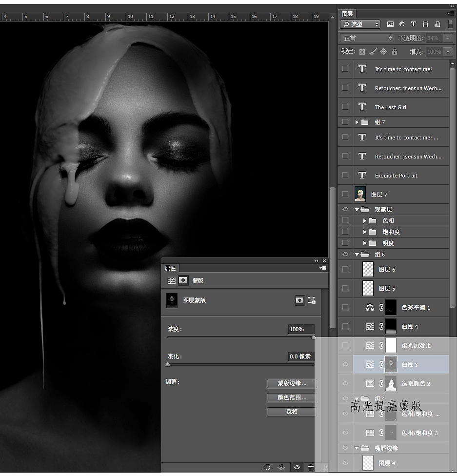Click the curves adjustment icon of 曲线 4
Image resolution: width=457 pixels, height=476 pixels.
[370, 326]
